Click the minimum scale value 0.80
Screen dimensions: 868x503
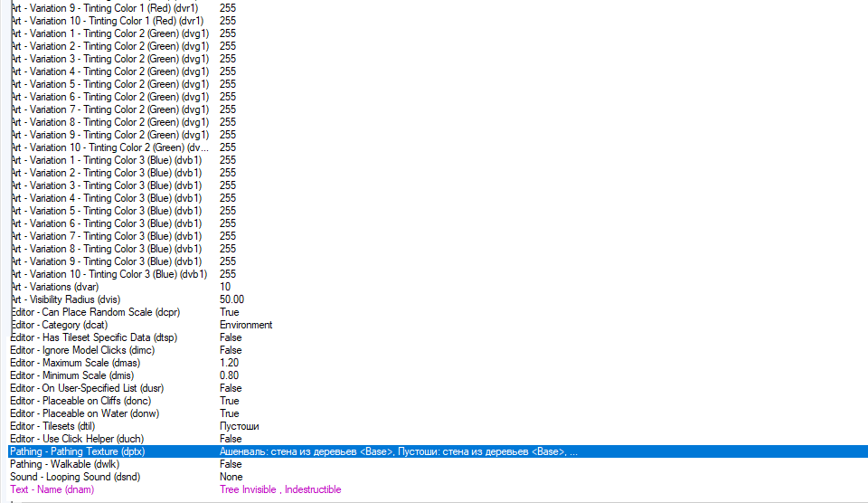point(229,375)
